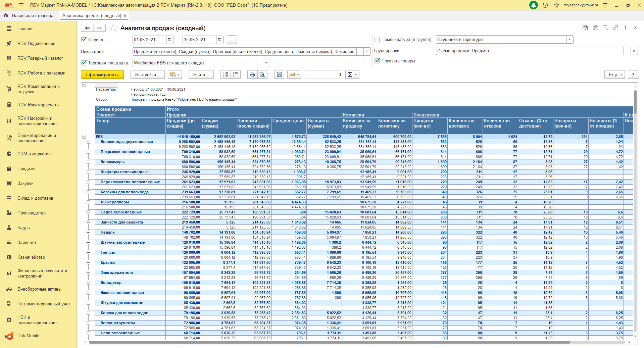Click the floppy disk save icon in report toolbar
The height and width of the screenshot is (348, 644).
(279, 74)
